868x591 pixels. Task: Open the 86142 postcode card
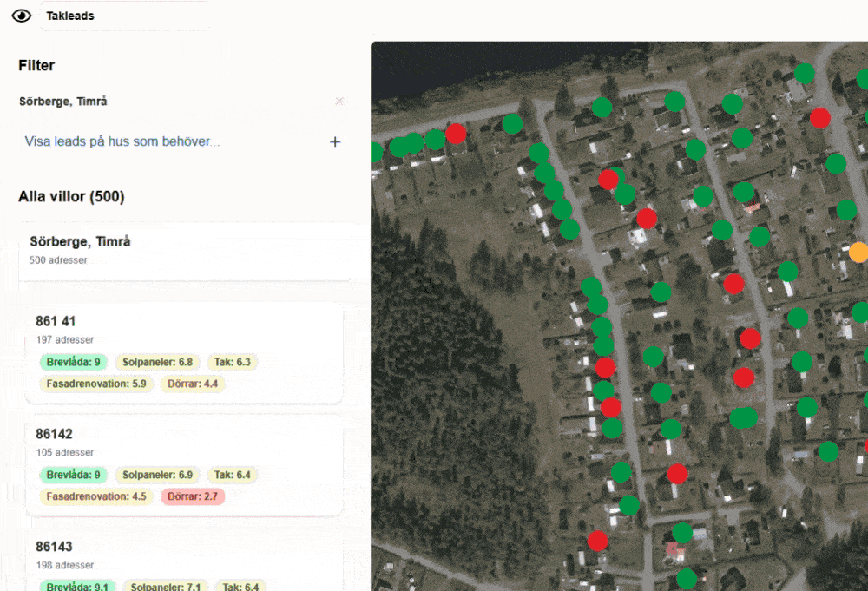coord(184,465)
